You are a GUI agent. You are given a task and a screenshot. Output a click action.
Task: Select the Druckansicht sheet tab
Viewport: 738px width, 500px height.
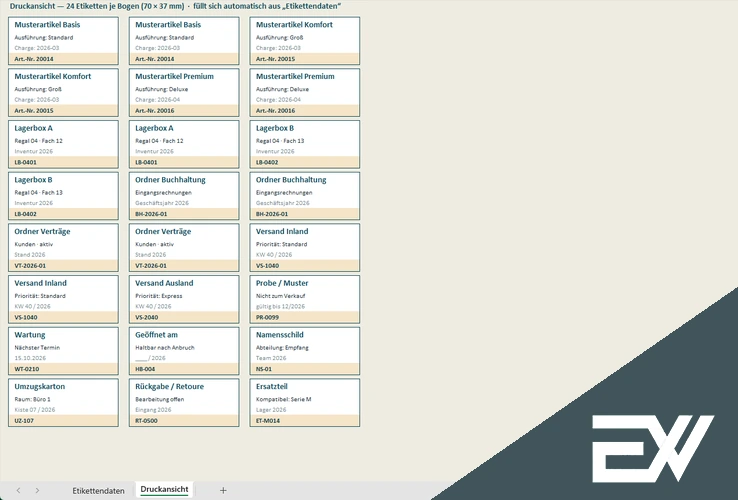164,490
